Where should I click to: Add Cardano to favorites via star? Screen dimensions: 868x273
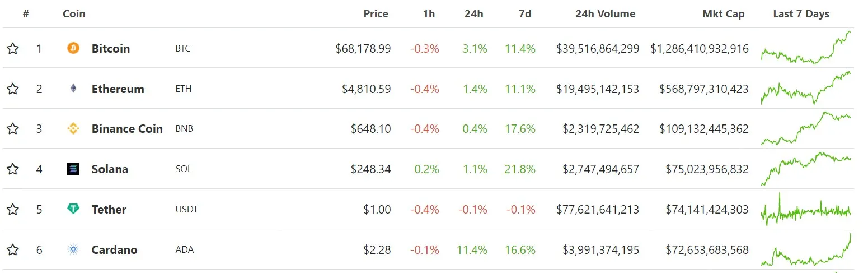(13, 249)
